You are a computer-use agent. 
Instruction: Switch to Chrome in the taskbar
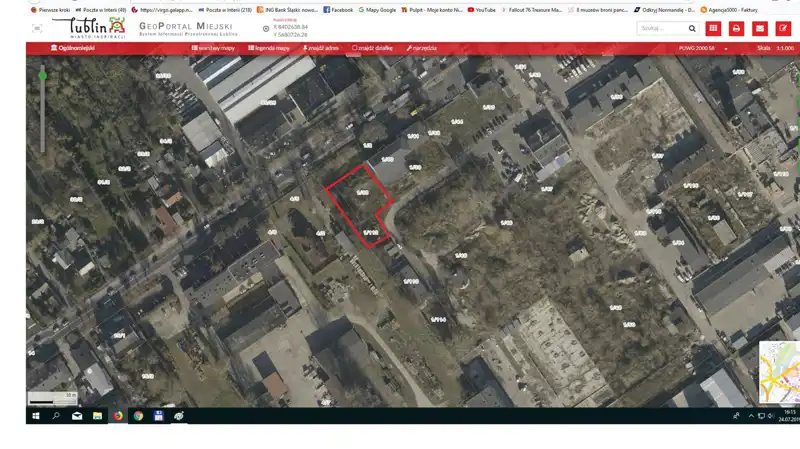point(138,416)
